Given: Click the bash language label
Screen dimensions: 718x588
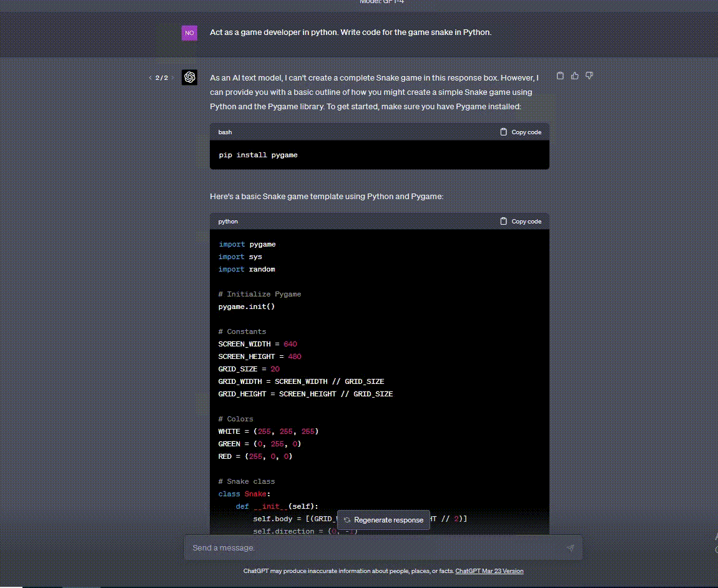Looking at the screenshot, I should pos(225,132).
